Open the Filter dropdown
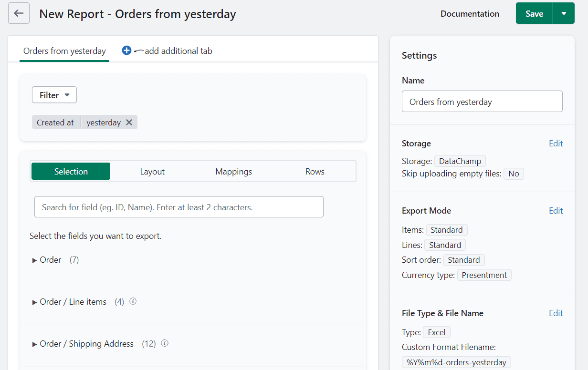The width and height of the screenshot is (588, 370). (x=54, y=95)
